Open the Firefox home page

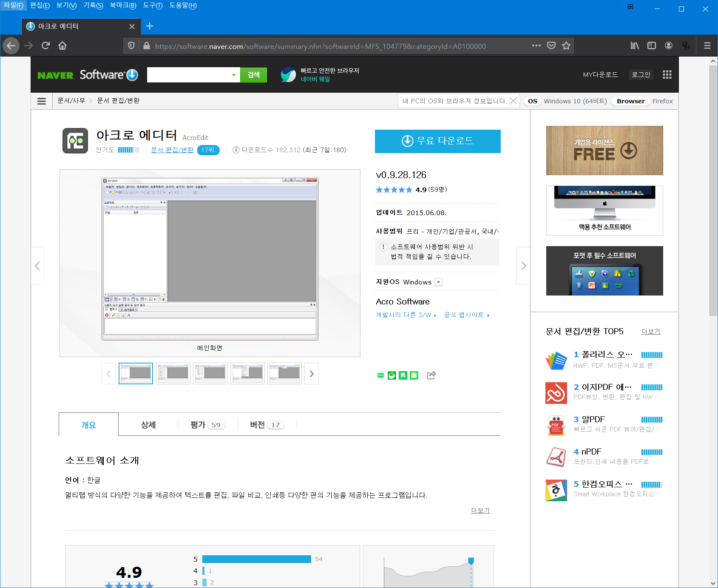62,45
